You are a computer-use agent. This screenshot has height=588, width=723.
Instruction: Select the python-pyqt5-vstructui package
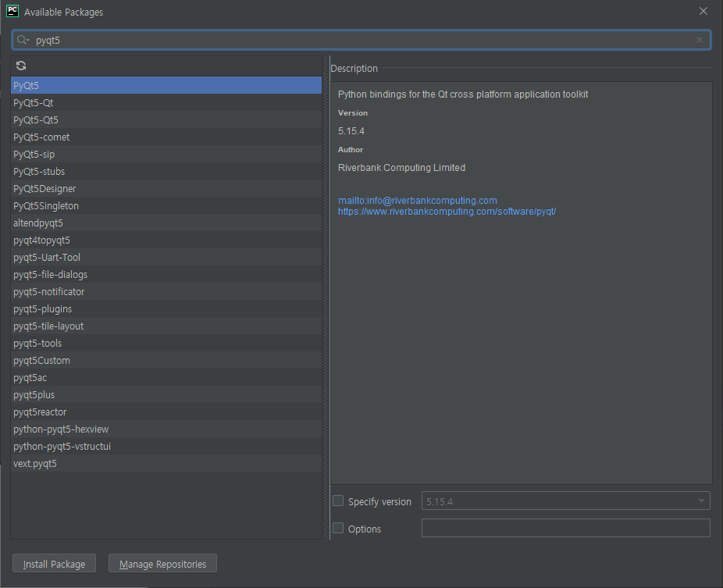166,447
